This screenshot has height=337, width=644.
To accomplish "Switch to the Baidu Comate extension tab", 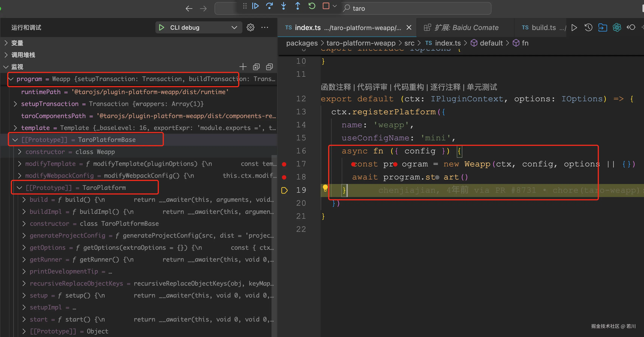I will (466, 27).
